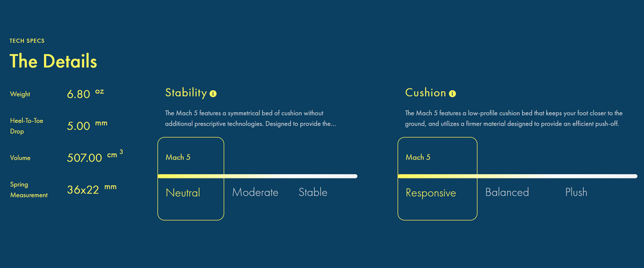644x268 pixels.
Task: Pick the Stable label on the stability scale
Action: pyautogui.click(x=313, y=193)
